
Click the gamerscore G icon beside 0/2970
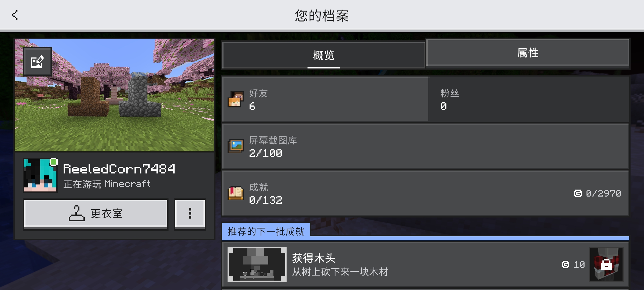[578, 193]
